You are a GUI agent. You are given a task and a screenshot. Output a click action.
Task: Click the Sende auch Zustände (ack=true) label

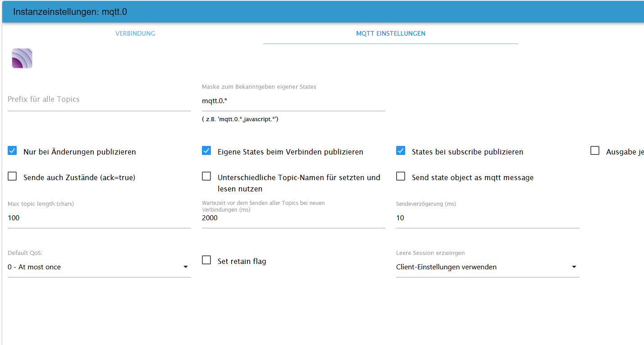click(79, 178)
